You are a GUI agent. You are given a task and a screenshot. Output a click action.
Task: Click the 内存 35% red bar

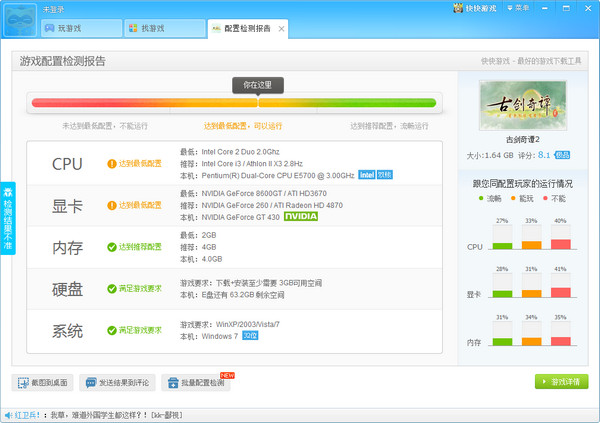tap(561, 341)
